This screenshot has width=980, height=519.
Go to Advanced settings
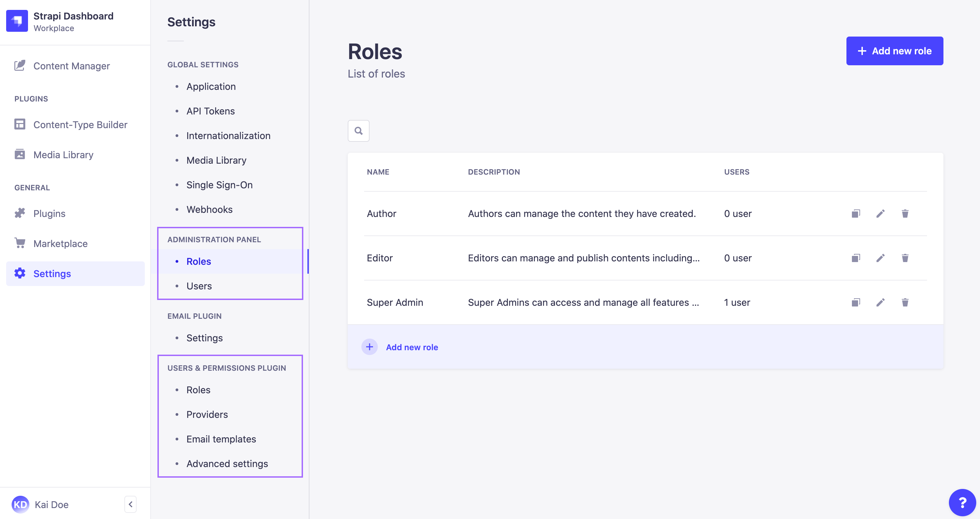pyautogui.click(x=227, y=463)
